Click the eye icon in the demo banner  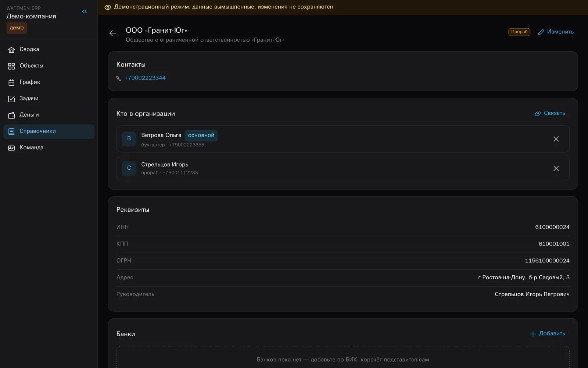point(108,7)
